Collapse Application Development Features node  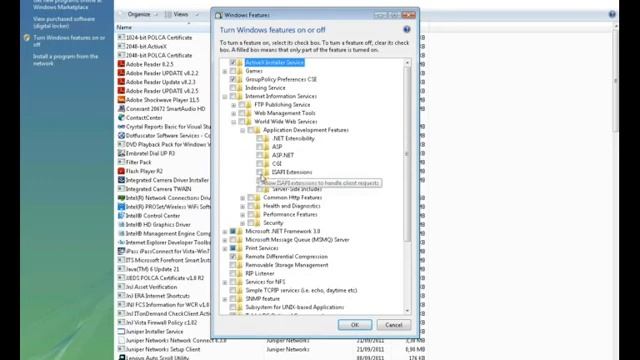(242, 131)
